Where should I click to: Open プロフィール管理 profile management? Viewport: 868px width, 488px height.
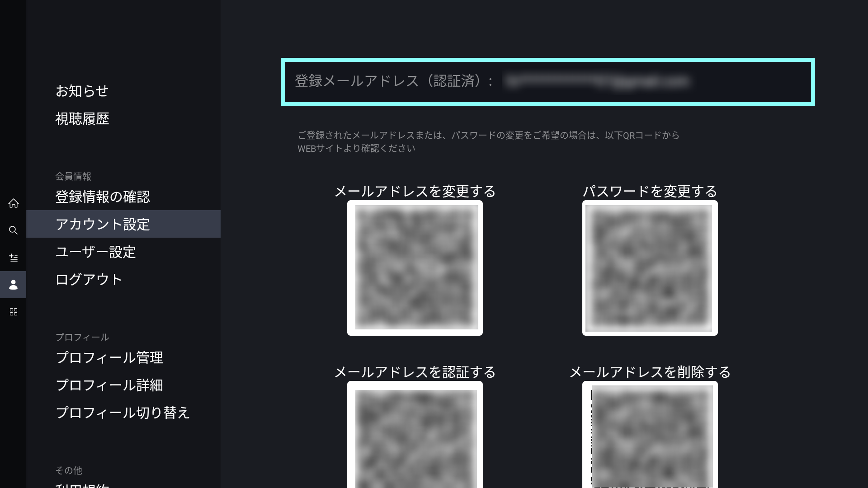[109, 357]
